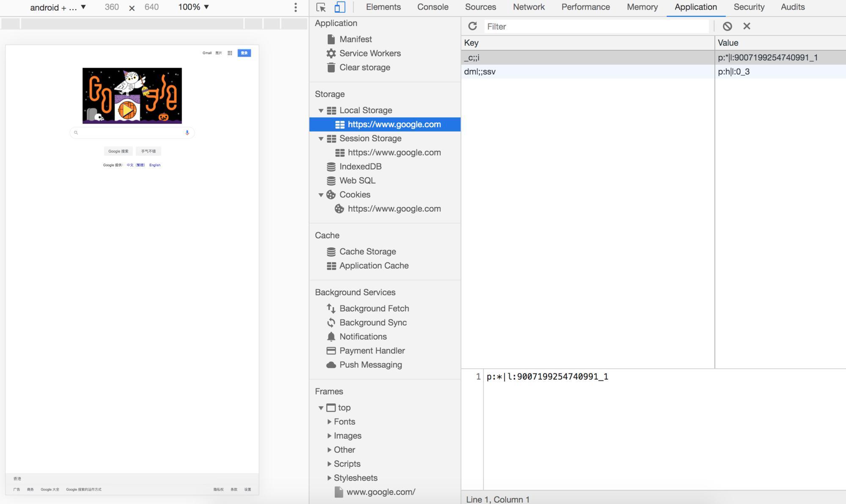The height and width of the screenshot is (504, 846).
Task: Click the Filter input field
Action: coord(596,26)
